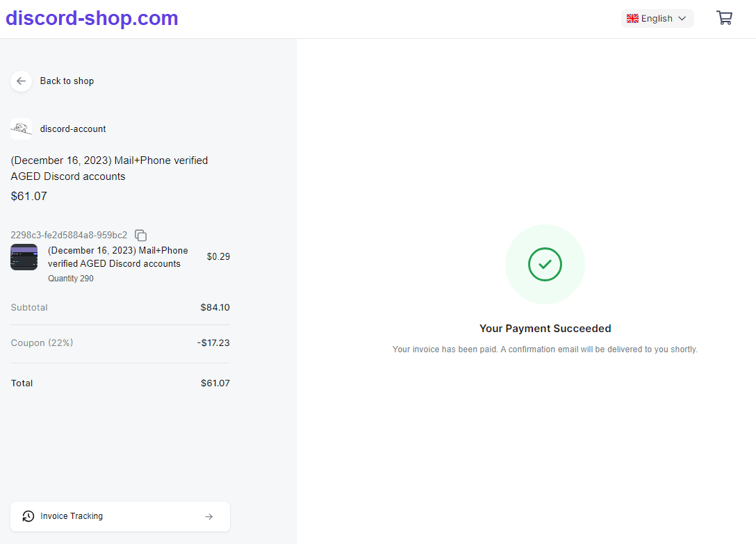Open the AGED Discord accounts product thumbnail

[x=24, y=257]
